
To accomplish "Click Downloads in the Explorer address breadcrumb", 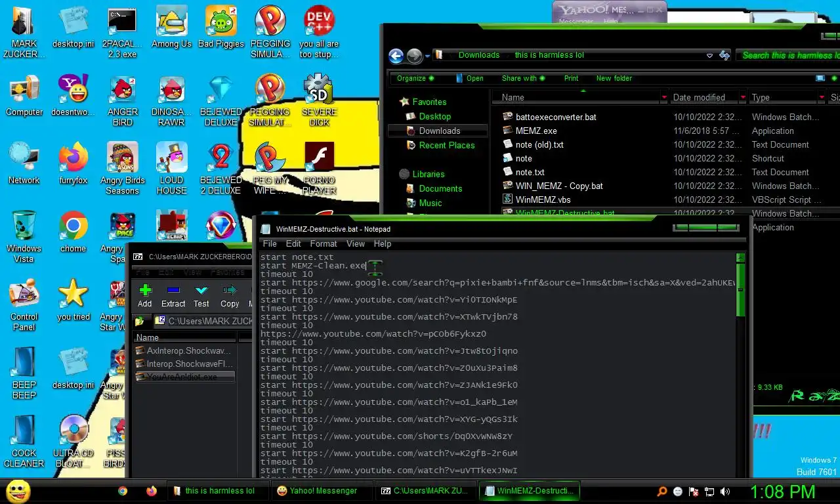I will [x=479, y=55].
